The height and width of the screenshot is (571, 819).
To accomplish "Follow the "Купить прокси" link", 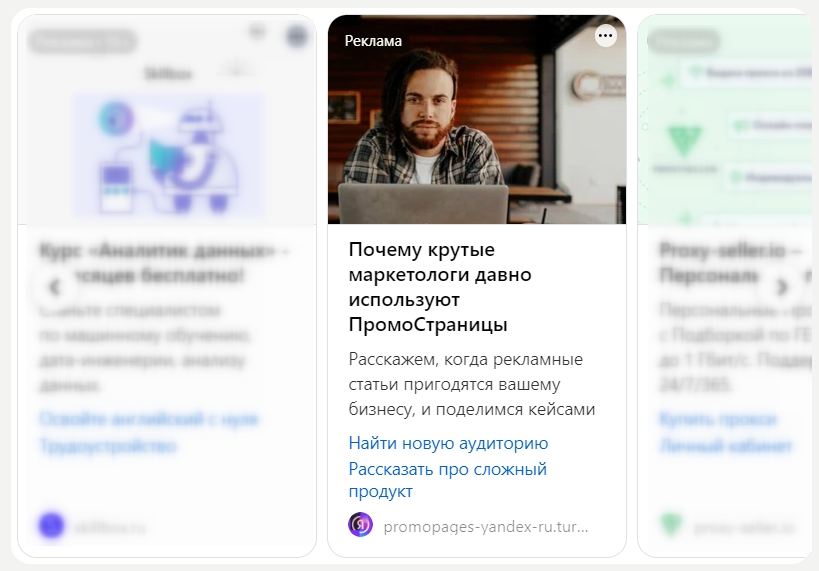I will pyautogui.click(x=718, y=419).
